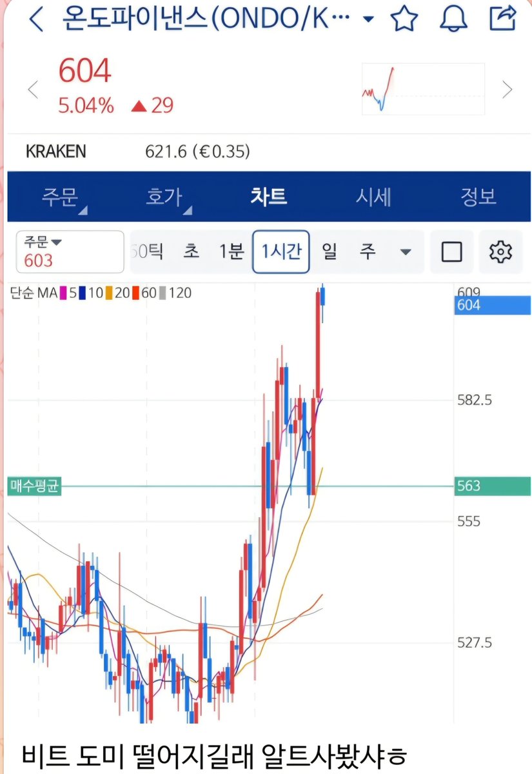
Task: Click the 온도파이낸스(ONDO/K… title
Action: (206, 19)
